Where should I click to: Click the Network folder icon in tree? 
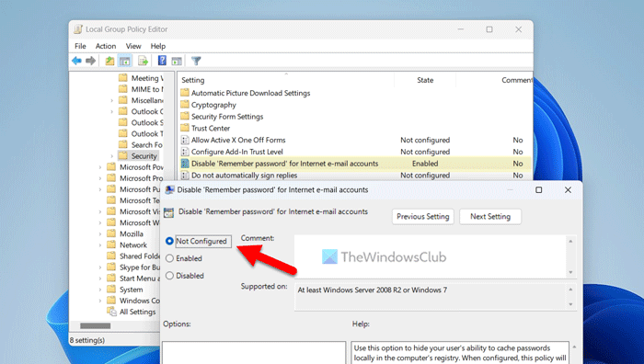click(x=111, y=245)
